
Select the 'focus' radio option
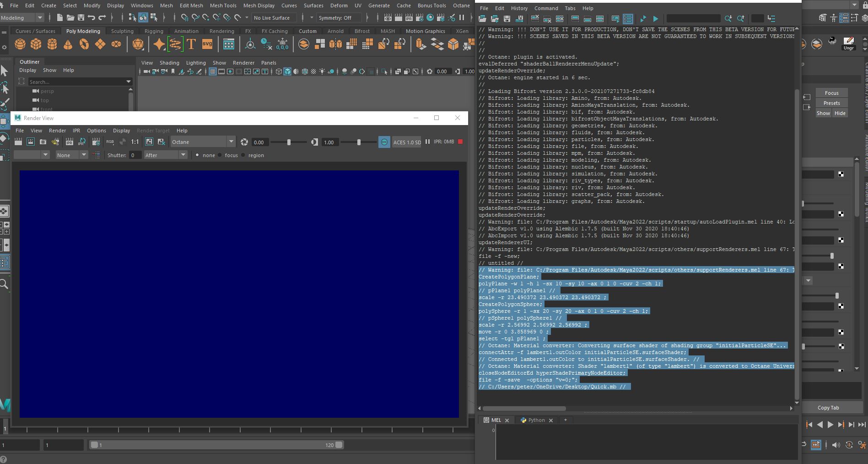[220, 155]
